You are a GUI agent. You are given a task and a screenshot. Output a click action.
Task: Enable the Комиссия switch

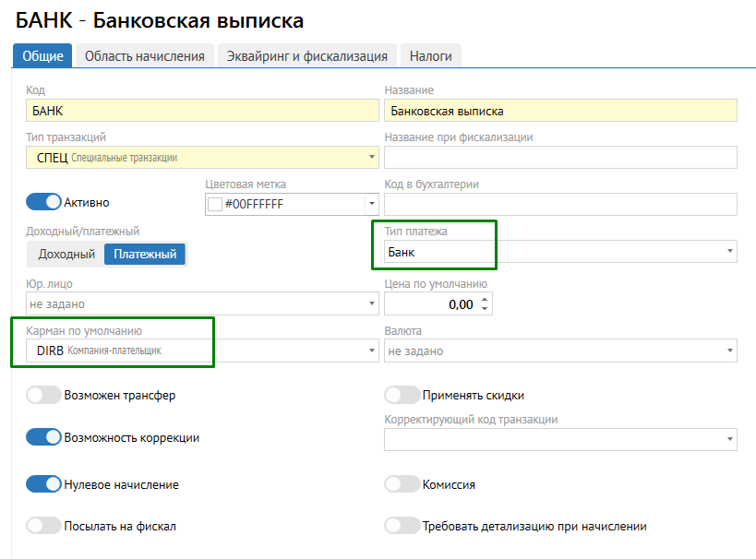[x=402, y=484]
